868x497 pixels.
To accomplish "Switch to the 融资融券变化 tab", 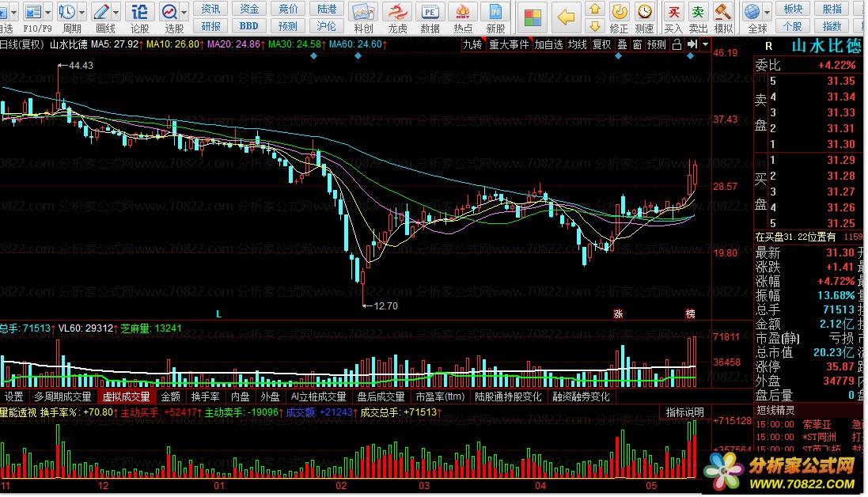I will click(582, 396).
